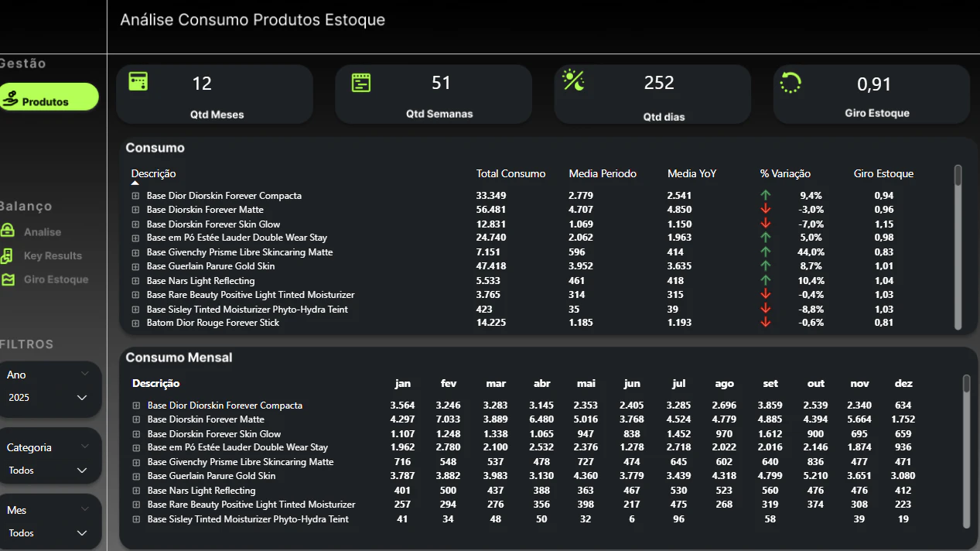This screenshot has width=980, height=551.
Task: Collapse the Ano filter header chevron
Action: click(x=85, y=373)
